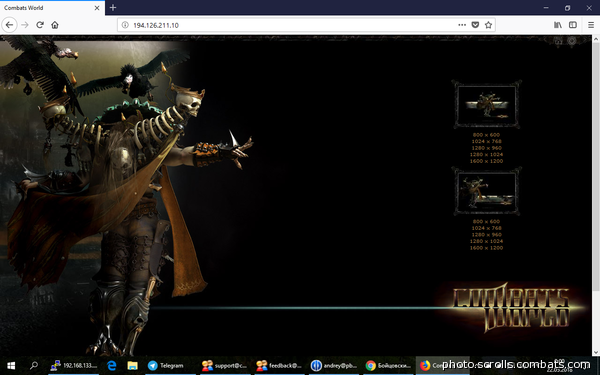
Task: Download second wallpaper in 800 x 600
Action: [486, 222]
